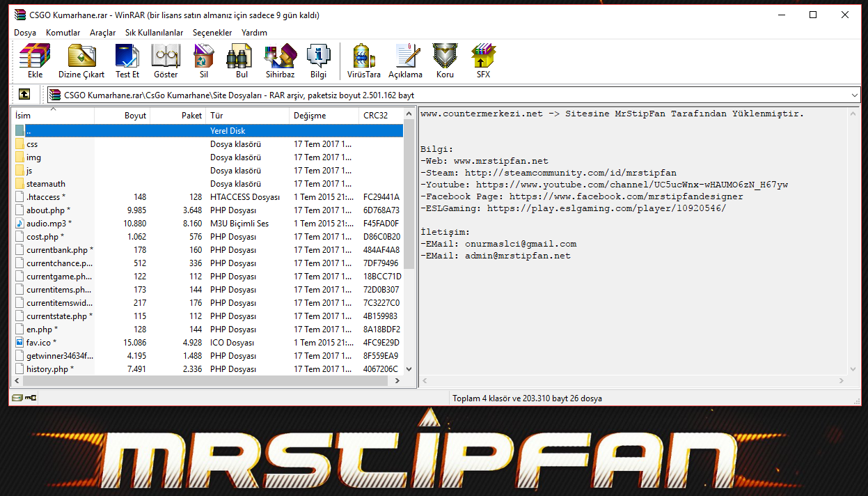
Task: Click the Ekle (Add) toolbar icon
Action: (35, 56)
